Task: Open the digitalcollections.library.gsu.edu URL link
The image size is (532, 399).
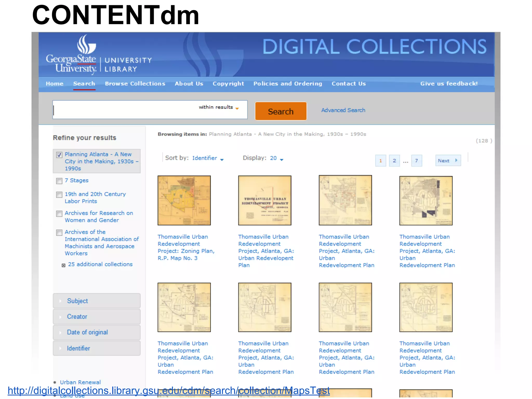Action: [x=169, y=391]
